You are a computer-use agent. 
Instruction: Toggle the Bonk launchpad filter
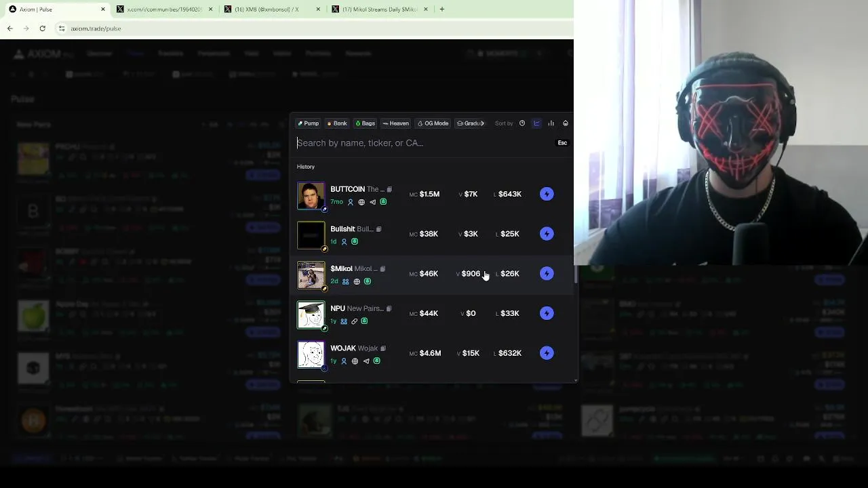[336, 123]
